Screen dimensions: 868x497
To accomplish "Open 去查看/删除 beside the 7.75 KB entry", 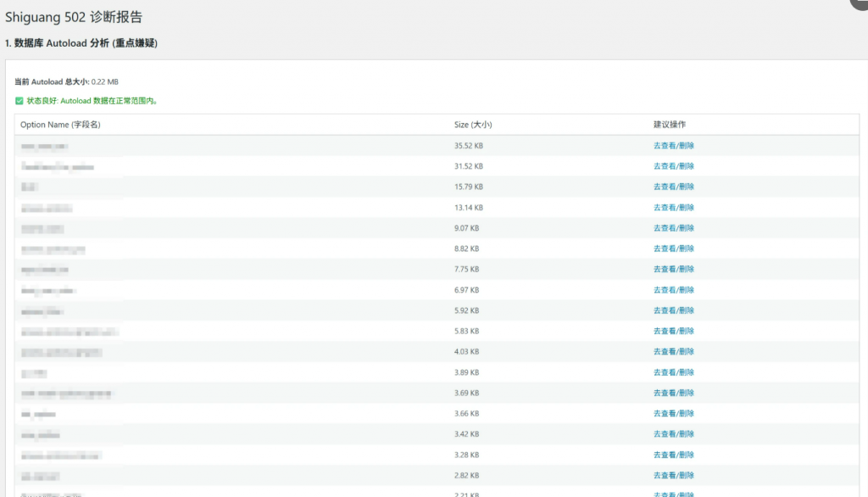I will (673, 269).
